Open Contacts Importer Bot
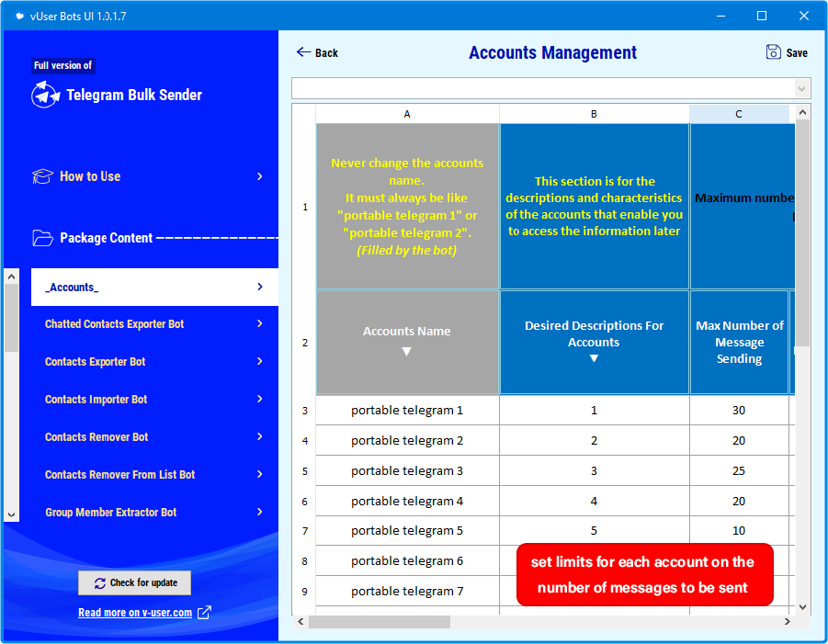This screenshot has width=828, height=644. (154, 400)
